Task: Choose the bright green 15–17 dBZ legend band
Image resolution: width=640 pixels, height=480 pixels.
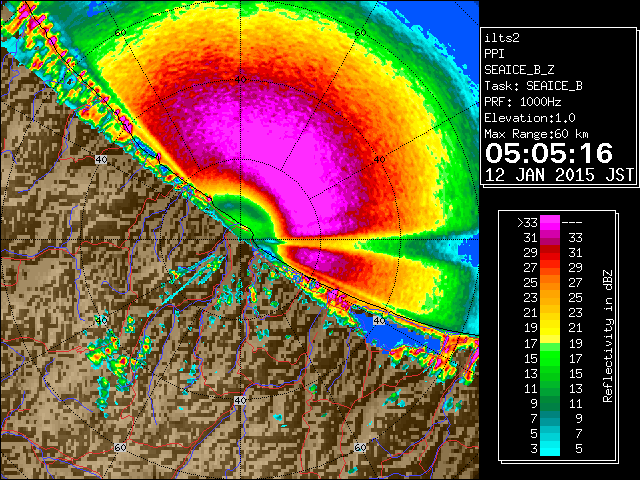Action: coord(550,358)
